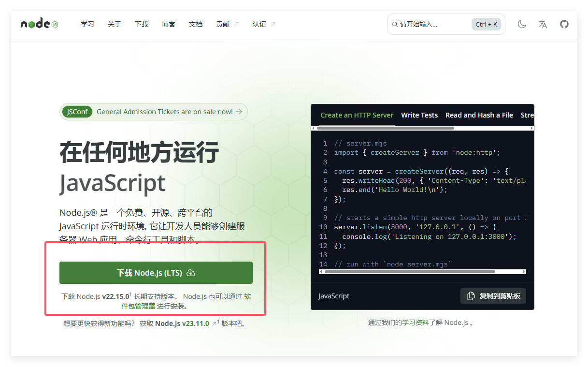Click the search magnifier icon
588x367 pixels.
point(395,24)
